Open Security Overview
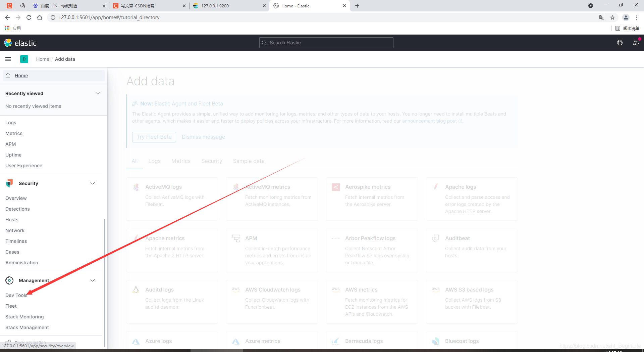The height and width of the screenshot is (352, 644). (16, 198)
